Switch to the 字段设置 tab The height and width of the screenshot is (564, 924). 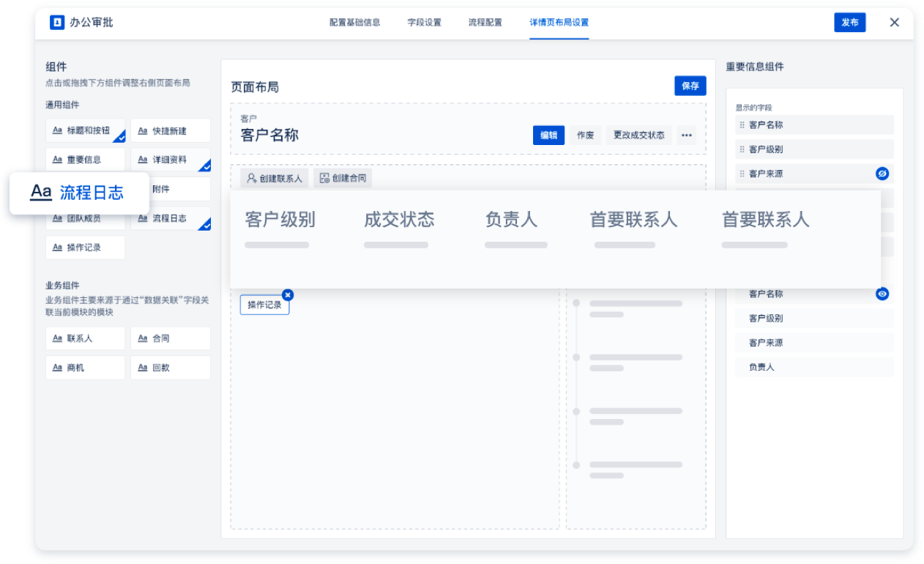[425, 23]
